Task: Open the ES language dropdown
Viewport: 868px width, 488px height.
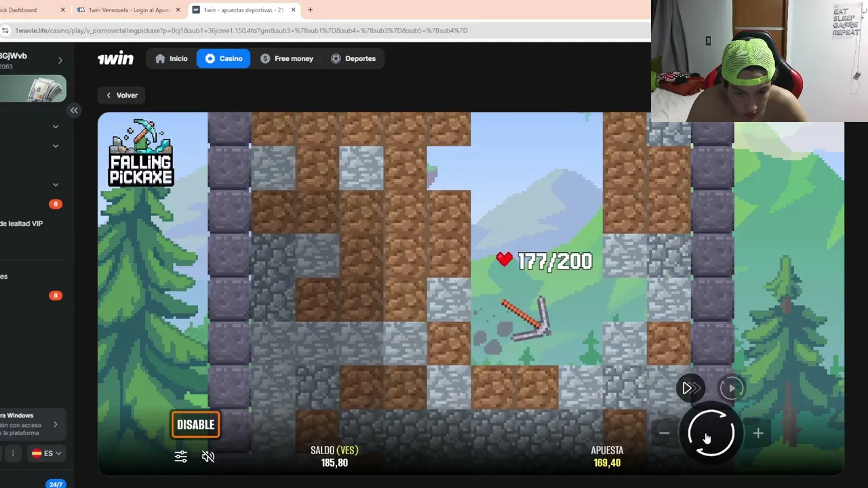Action: [46, 453]
